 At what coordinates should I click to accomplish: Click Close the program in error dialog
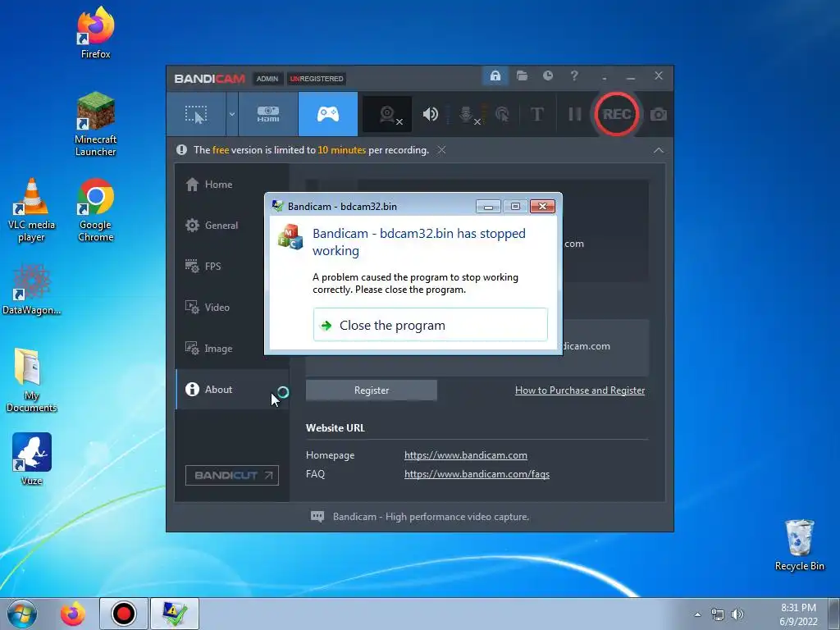coord(430,325)
